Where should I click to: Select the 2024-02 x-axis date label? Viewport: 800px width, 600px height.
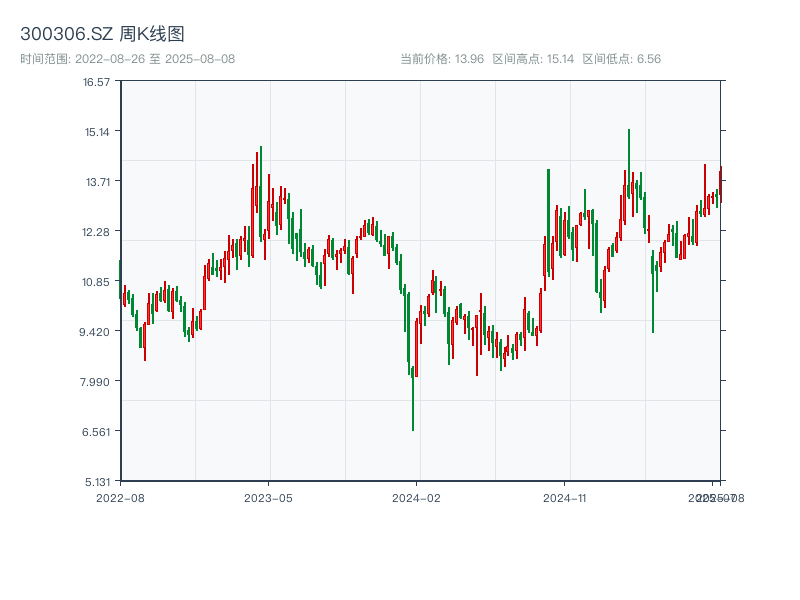tap(416, 497)
